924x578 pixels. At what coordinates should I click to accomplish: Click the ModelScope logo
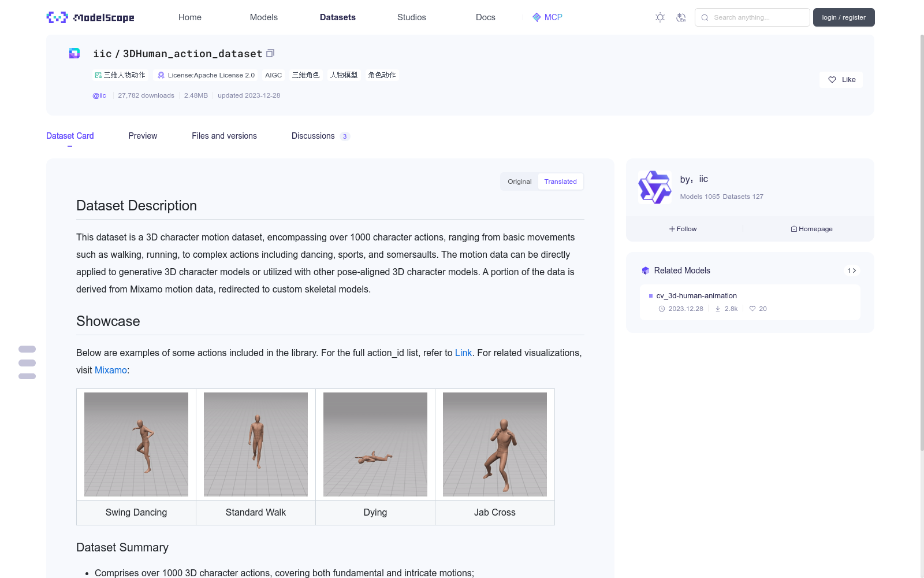tap(90, 17)
